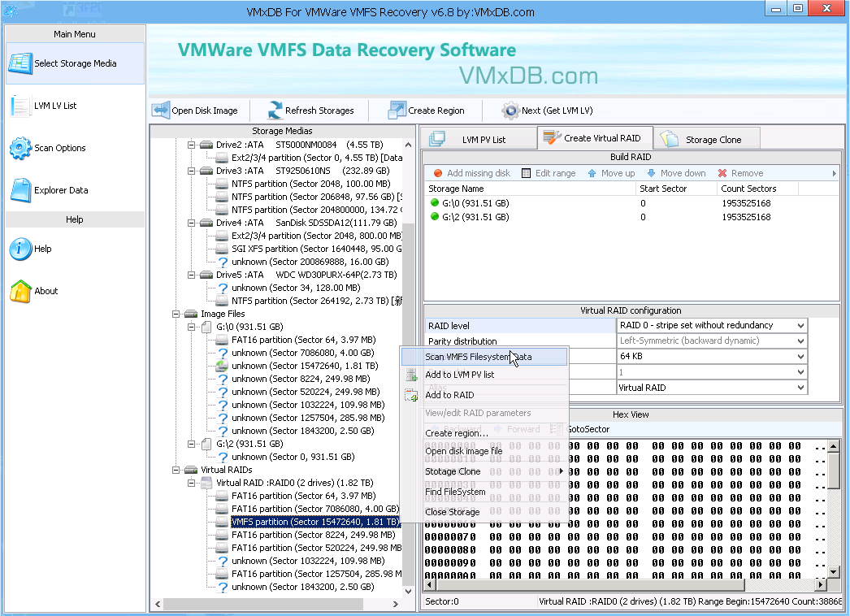Screen dimensions: 850x616
Task: Click the storage tree's scroll-up arrow
Action: coord(408,145)
